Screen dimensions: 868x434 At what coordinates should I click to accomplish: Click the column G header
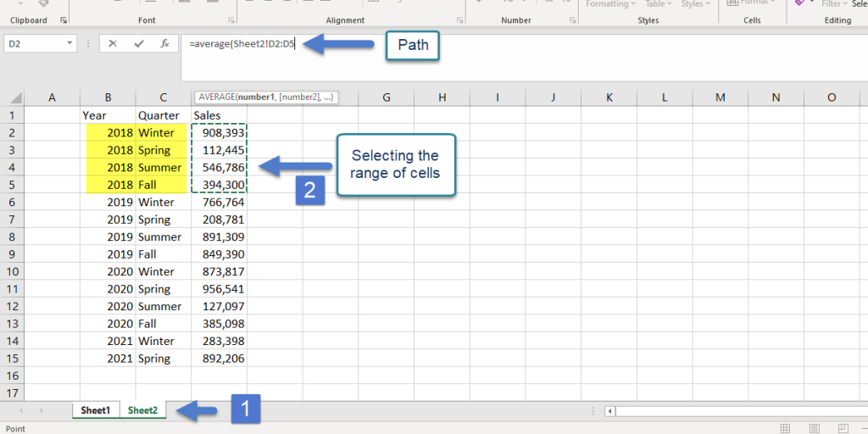(x=386, y=97)
